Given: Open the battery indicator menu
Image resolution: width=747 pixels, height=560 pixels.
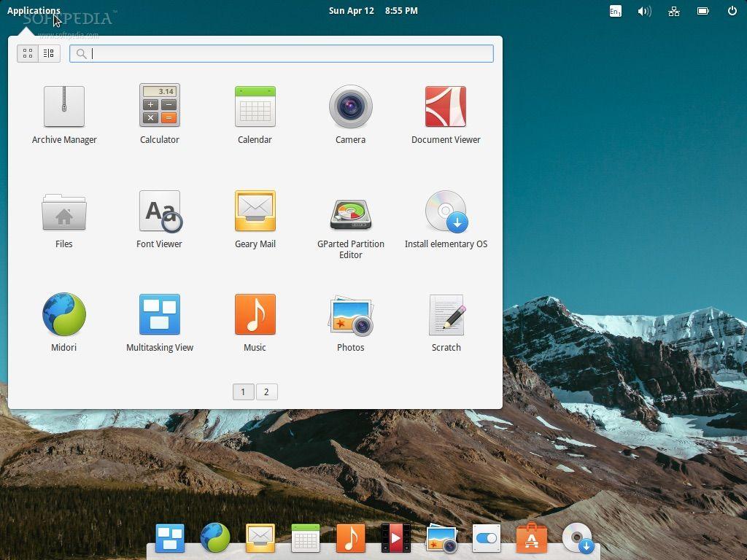Looking at the screenshot, I should (x=703, y=11).
